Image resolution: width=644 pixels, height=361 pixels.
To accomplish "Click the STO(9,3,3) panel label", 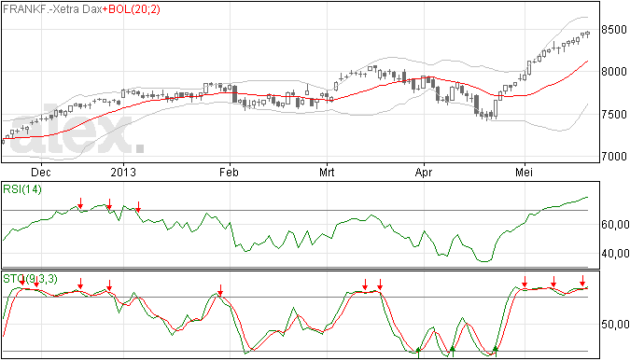I will 30,279.
